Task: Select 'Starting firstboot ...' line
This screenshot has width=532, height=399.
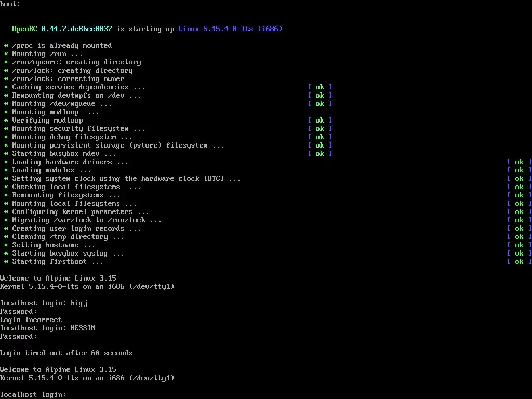Action: [x=58, y=262]
